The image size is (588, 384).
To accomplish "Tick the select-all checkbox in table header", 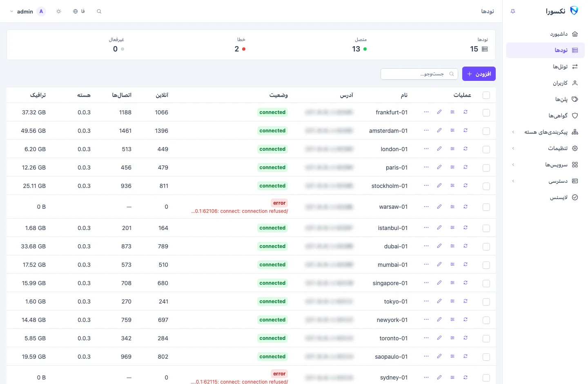I will (486, 95).
